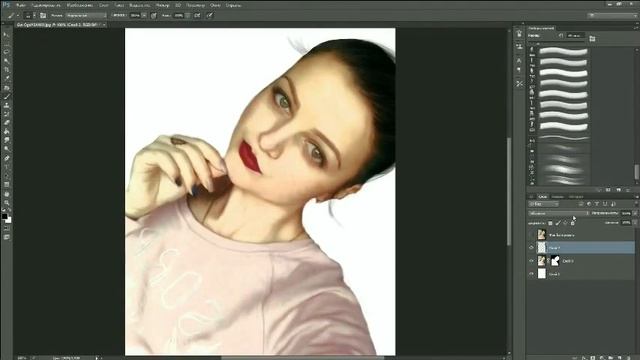Select the Crop tool
Image resolution: width=640 pixels, height=360 pixels.
(x=6, y=70)
